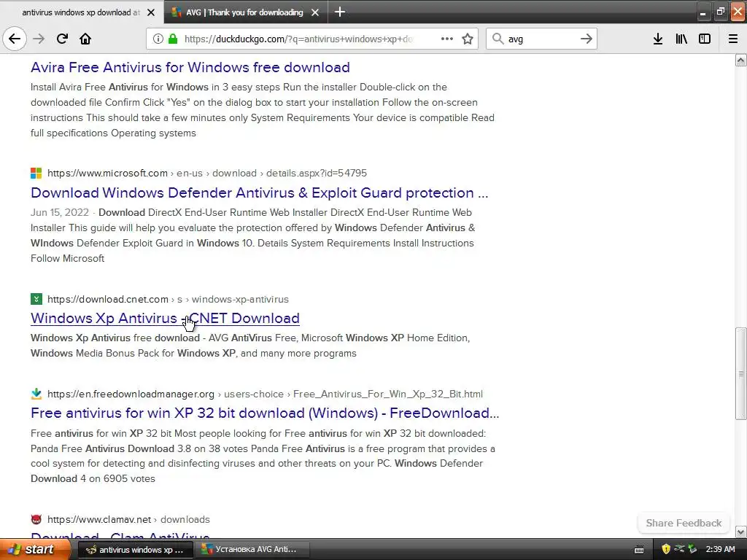Screen dimensions: 747x560
Task: Click the scrollbar down arrow
Action: click(x=740, y=532)
